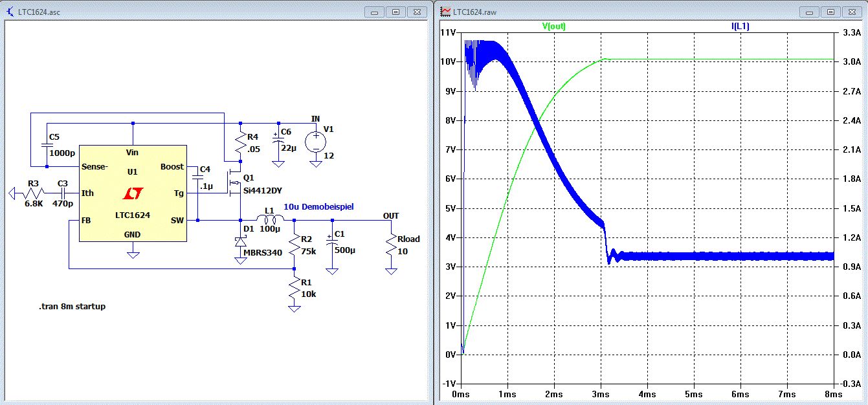
Task: Maximize the LTC1624.asc schematic window
Action: pos(397,12)
